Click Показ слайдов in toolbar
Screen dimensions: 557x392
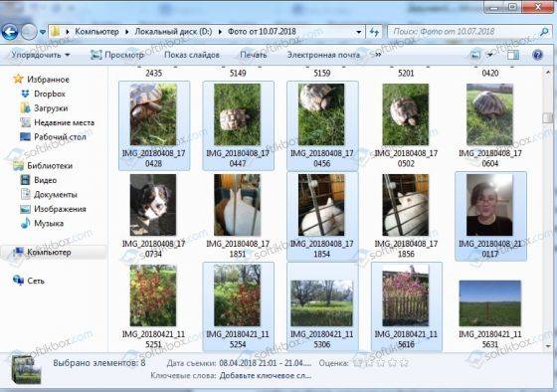191,55
